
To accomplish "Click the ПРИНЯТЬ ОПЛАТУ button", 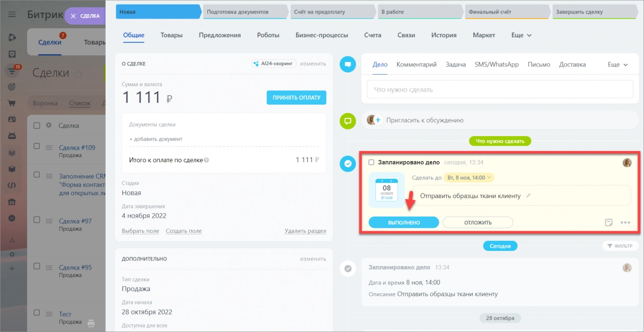I will click(x=296, y=98).
